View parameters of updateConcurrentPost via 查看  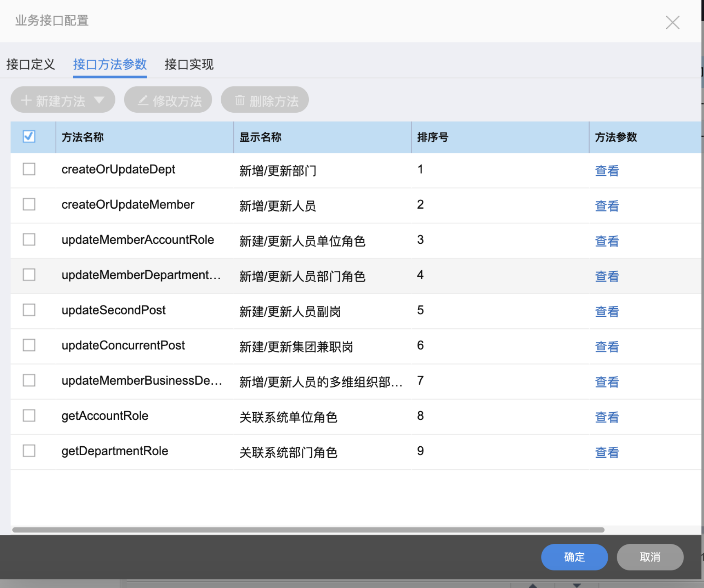pyautogui.click(x=606, y=347)
